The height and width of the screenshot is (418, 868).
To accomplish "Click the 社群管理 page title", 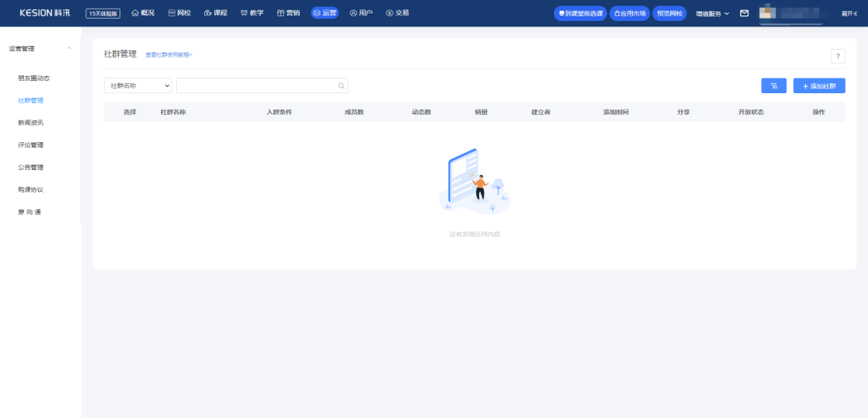I will coord(120,54).
